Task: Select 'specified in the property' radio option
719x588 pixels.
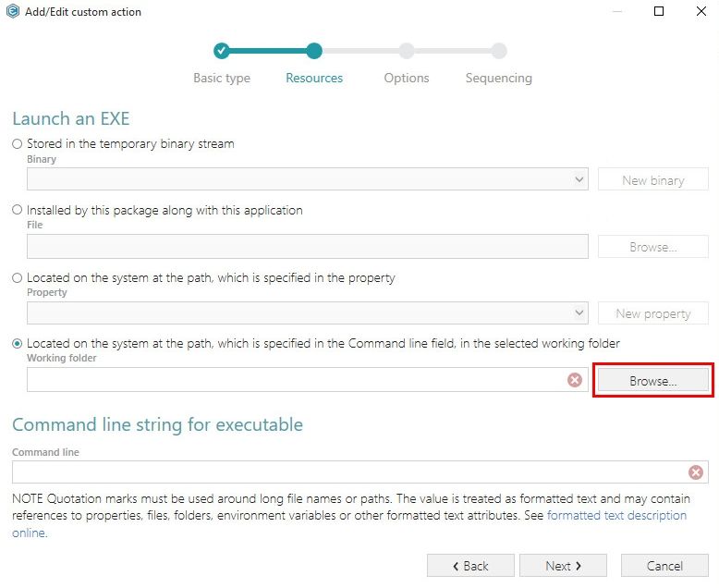Action: [x=18, y=278]
